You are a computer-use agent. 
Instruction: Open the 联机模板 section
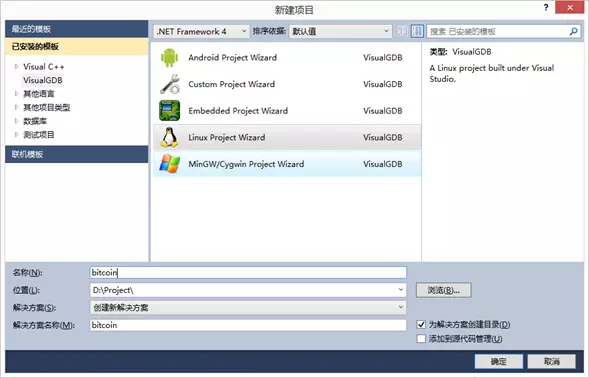point(77,154)
